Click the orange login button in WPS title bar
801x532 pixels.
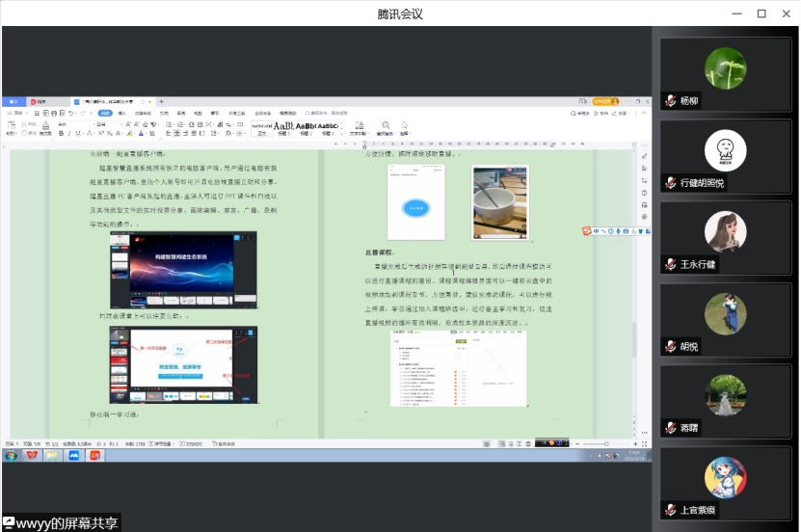click(x=603, y=101)
